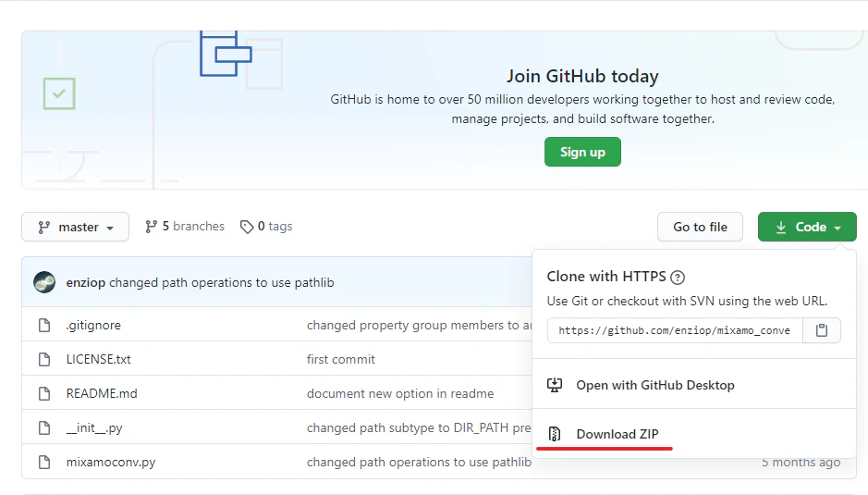Open the README.md file
The image size is (868, 495).
[102, 393]
